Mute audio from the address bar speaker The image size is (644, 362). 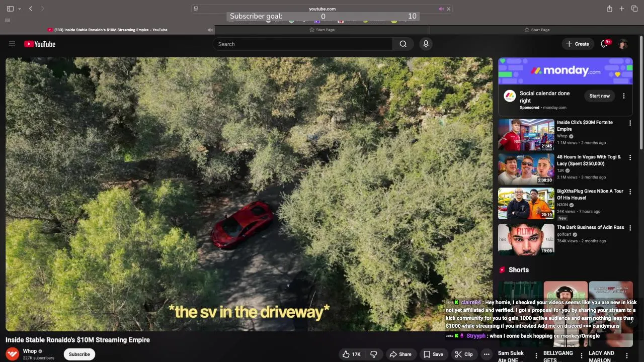[x=441, y=9]
